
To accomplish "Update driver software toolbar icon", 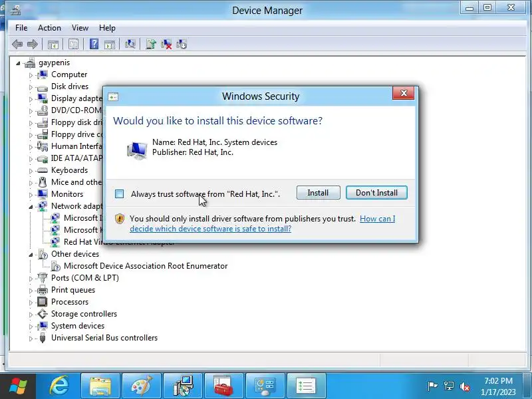I will (151, 44).
